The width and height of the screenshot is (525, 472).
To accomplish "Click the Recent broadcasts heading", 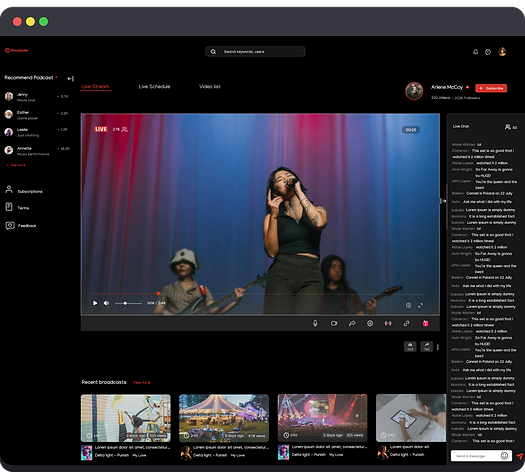I will (104, 382).
